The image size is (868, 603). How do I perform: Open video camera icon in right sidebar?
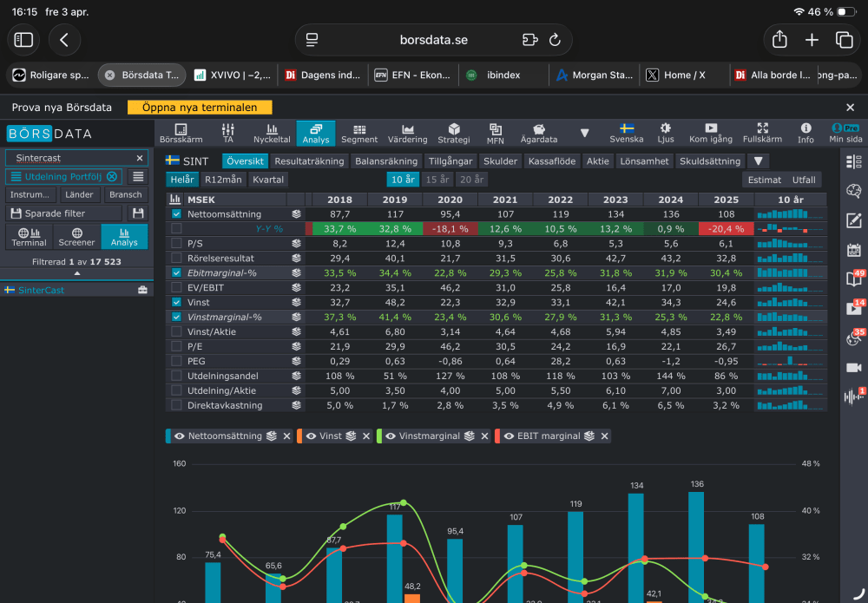pyautogui.click(x=853, y=367)
